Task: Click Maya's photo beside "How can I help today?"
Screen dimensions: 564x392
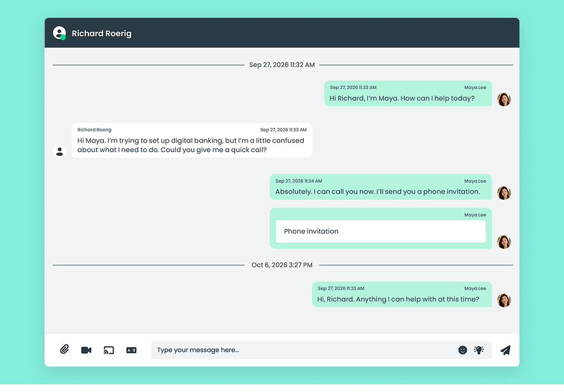Action: 504,99
